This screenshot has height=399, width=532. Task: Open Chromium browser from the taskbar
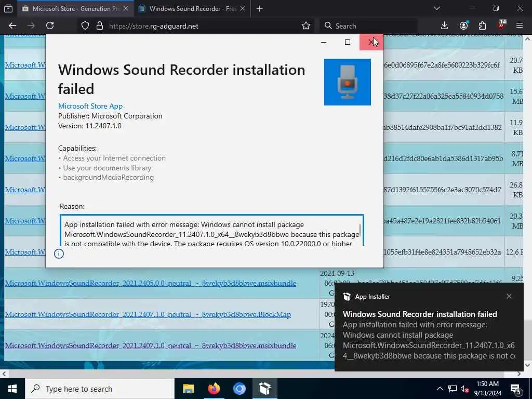click(x=239, y=389)
